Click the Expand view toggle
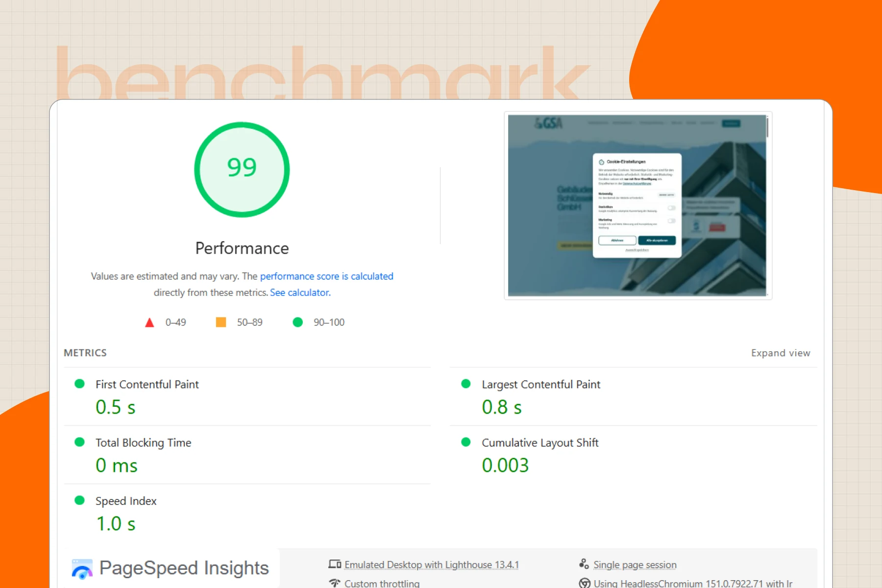 click(781, 353)
